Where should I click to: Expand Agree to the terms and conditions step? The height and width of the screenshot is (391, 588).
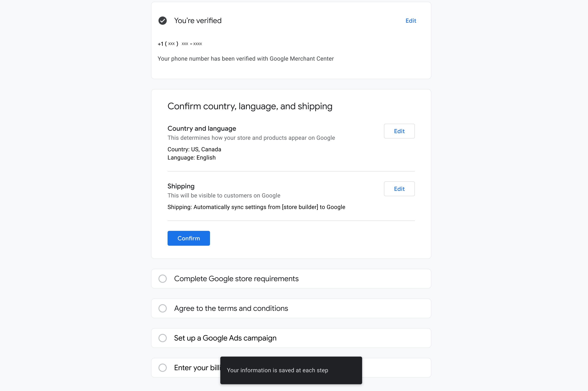pyautogui.click(x=231, y=308)
